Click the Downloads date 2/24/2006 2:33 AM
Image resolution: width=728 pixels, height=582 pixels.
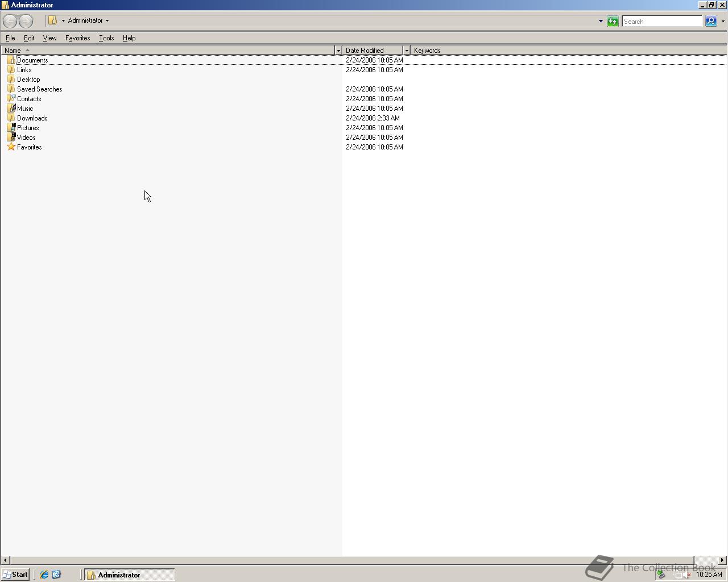[373, 118]
